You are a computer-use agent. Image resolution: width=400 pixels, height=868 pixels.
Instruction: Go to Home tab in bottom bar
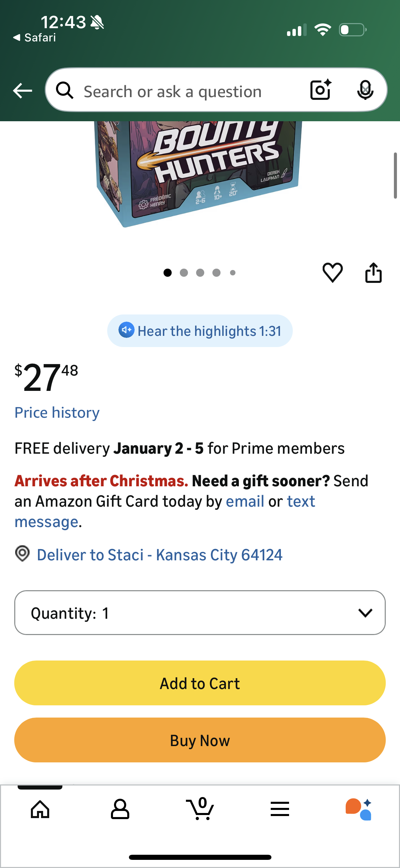[40, 809]
